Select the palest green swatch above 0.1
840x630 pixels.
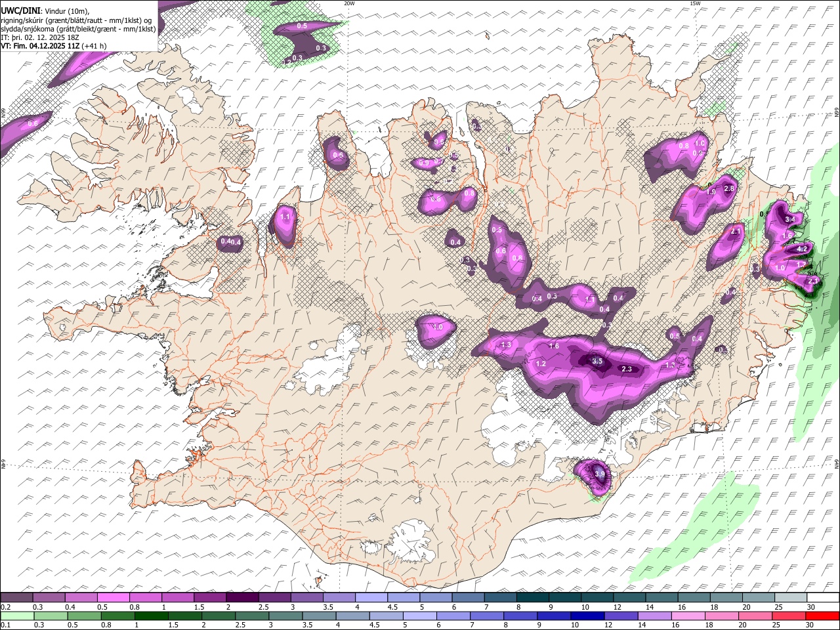tap(16, 616)
